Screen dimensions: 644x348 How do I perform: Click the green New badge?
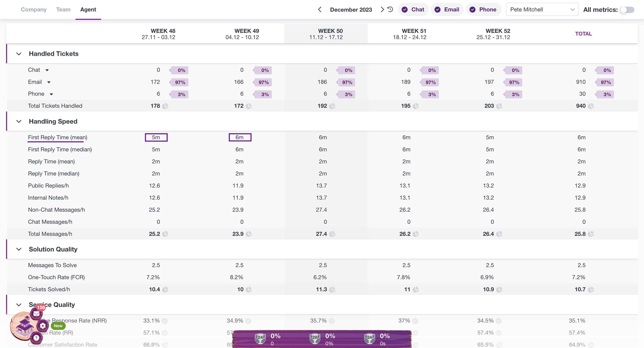coord(58,326)
